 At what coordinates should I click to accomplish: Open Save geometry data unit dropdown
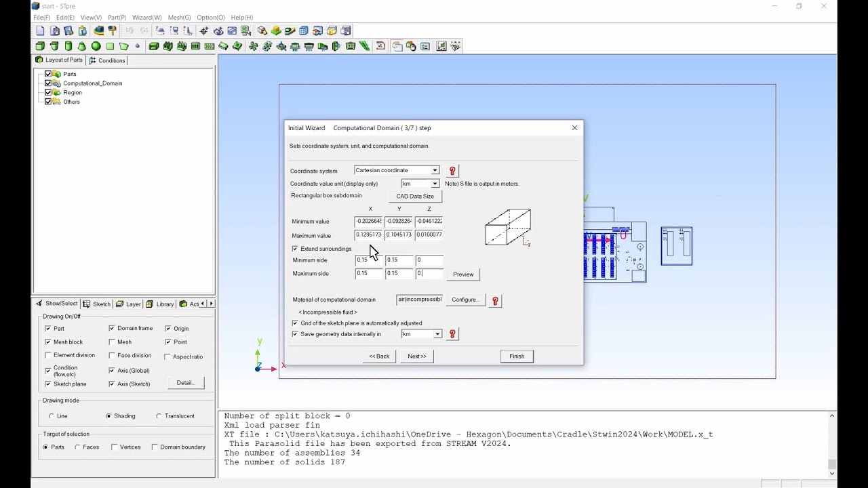pyautogui.click(x=437, y=334)
